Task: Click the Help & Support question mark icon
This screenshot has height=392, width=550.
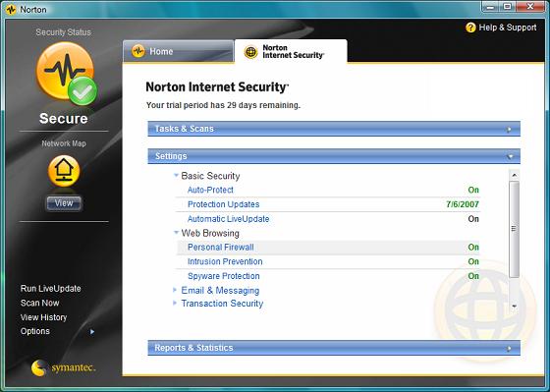Action: click(470, 28)
